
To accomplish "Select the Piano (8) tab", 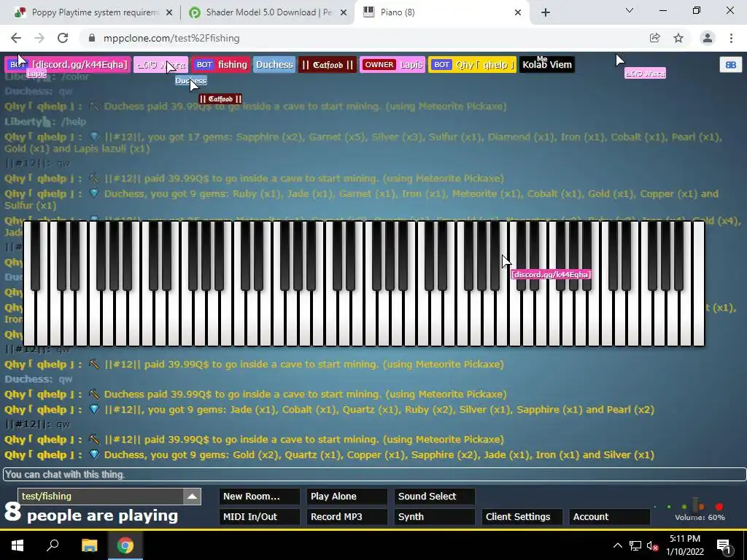I will coord(441,12).
